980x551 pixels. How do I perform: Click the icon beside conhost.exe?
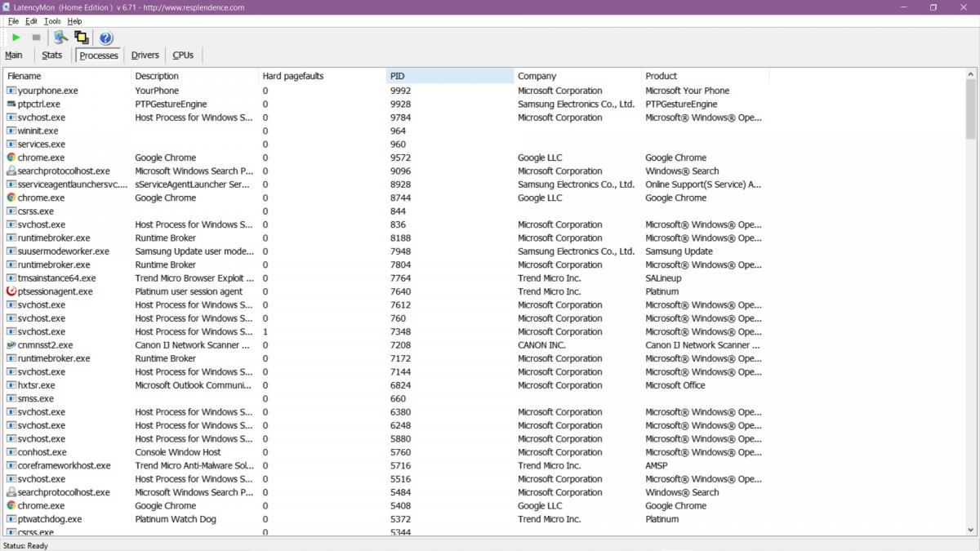coord(11,452)
